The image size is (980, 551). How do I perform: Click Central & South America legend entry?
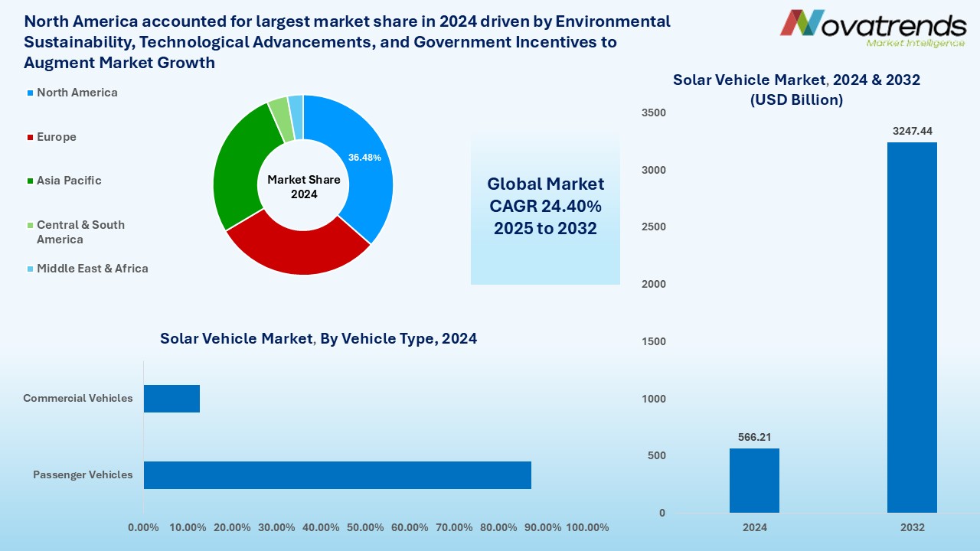pos(80,232)
